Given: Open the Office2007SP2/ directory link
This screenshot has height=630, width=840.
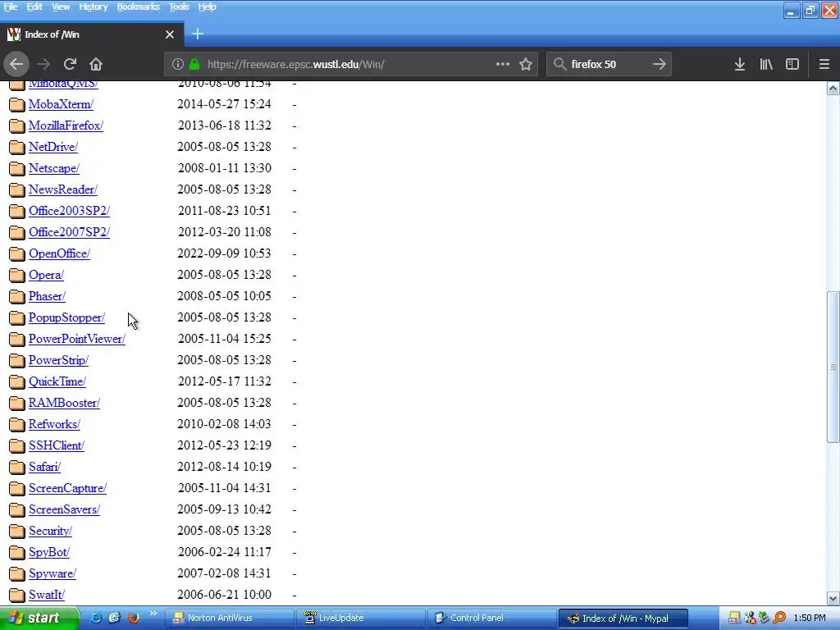Looking at the screenshot, I should click(69, 232).
